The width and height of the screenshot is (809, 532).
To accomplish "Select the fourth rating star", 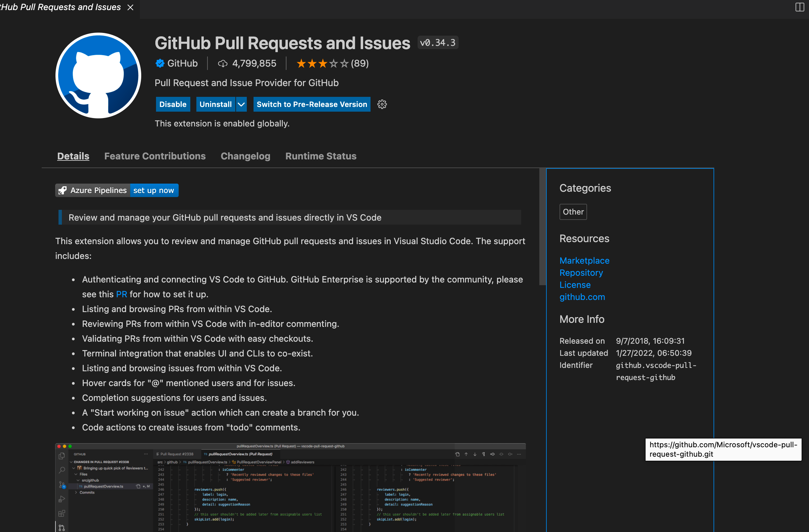I will pyautogui.click(x=335, y=63).
